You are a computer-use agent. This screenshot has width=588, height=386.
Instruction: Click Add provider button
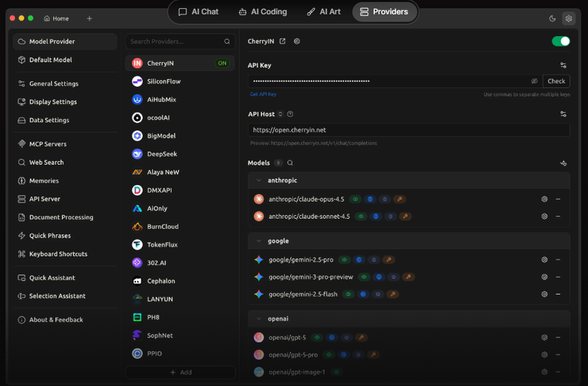(181, 372)
